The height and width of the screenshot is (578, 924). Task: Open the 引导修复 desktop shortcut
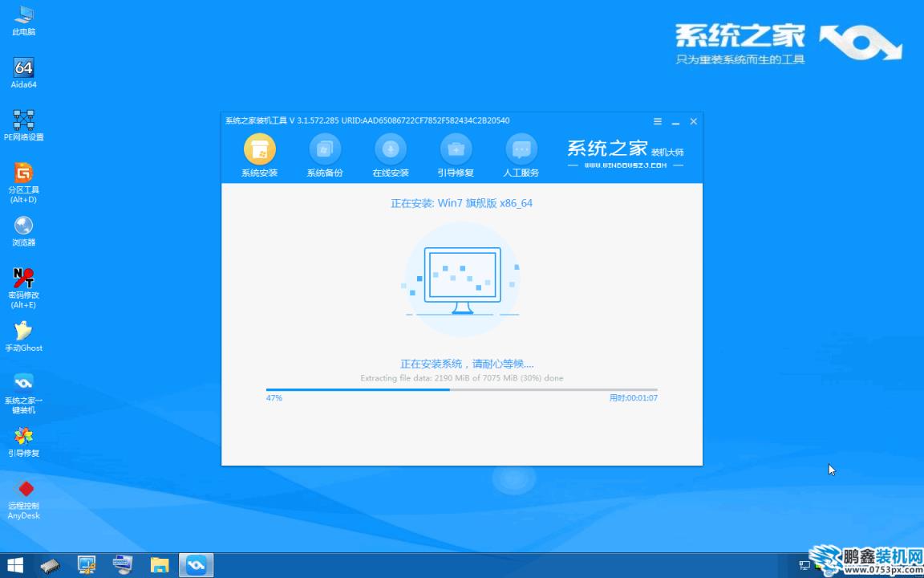pos(23,442)
